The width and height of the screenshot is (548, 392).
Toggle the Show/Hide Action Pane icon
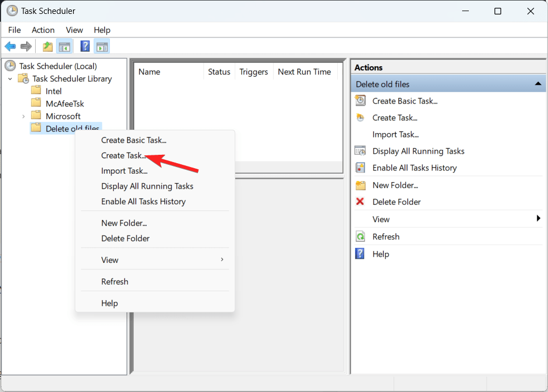click(102, 46)
